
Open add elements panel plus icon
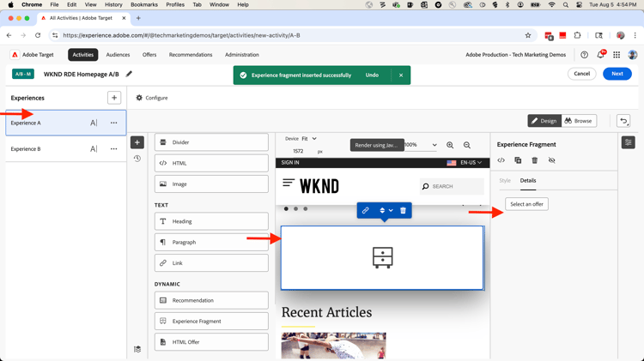click(137, 142)
